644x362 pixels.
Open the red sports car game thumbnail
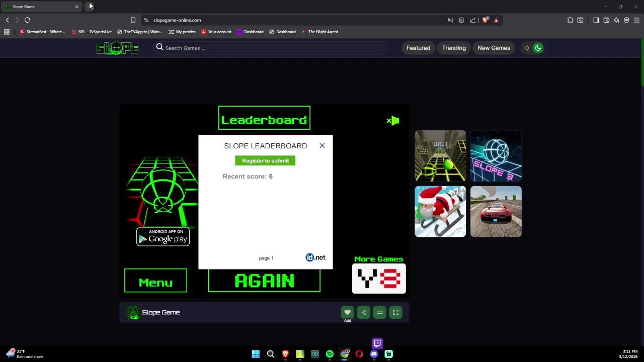pos(496,212)
